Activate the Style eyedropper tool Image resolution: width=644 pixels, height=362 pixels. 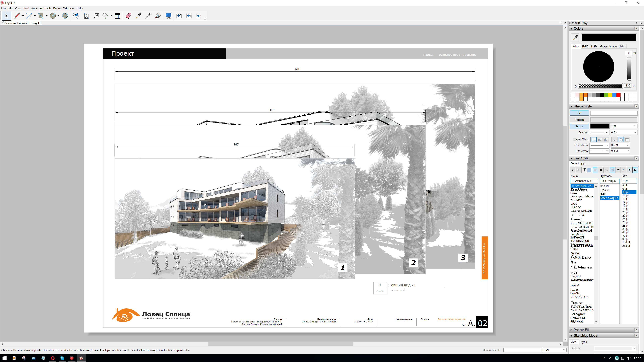[138, 16]
